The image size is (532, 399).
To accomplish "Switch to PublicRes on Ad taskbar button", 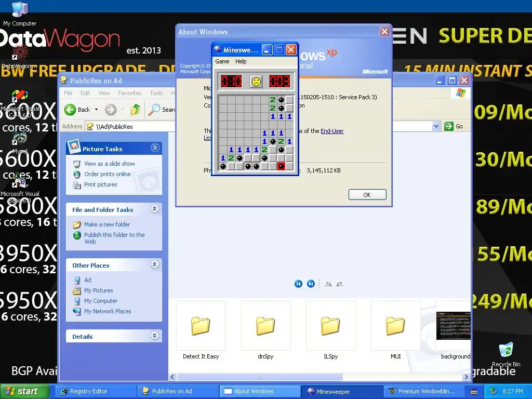I will 178,392.
